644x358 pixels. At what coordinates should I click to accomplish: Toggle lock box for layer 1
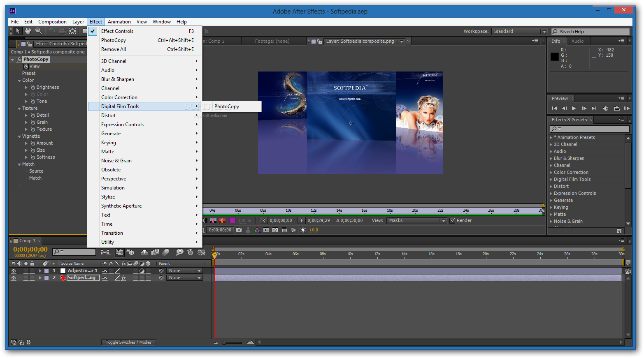click(32, 271)
